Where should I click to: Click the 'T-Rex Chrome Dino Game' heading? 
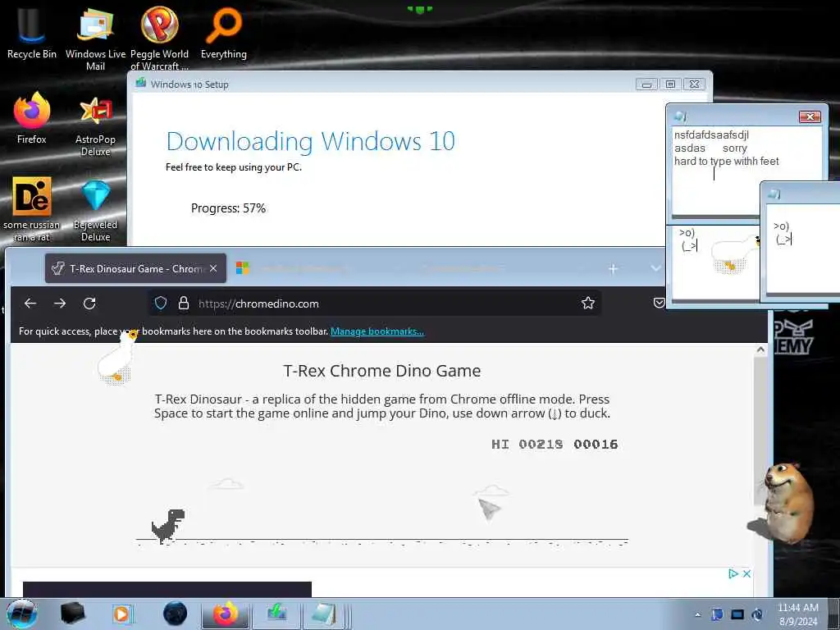click(x=382, y=371)
